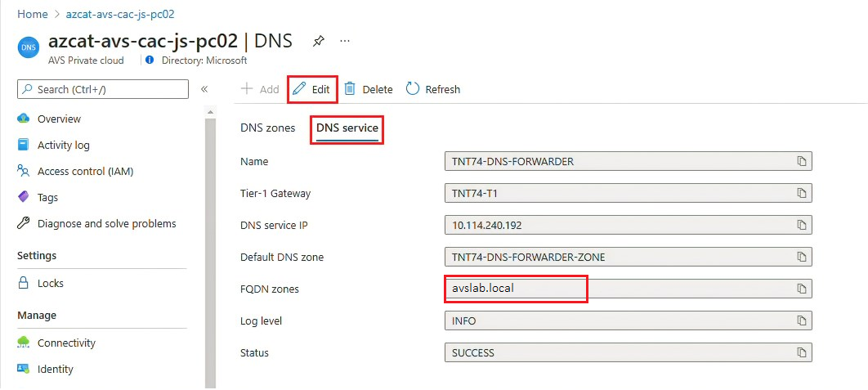Click the 'Default DNS zone' label
The height and width of the screenshot is (390, 868).
click(282, 257)
